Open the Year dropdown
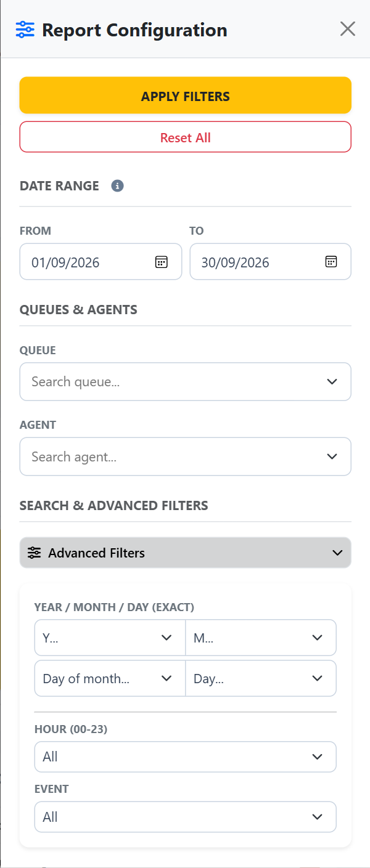The image size is (370, 868). click(110, 638)
